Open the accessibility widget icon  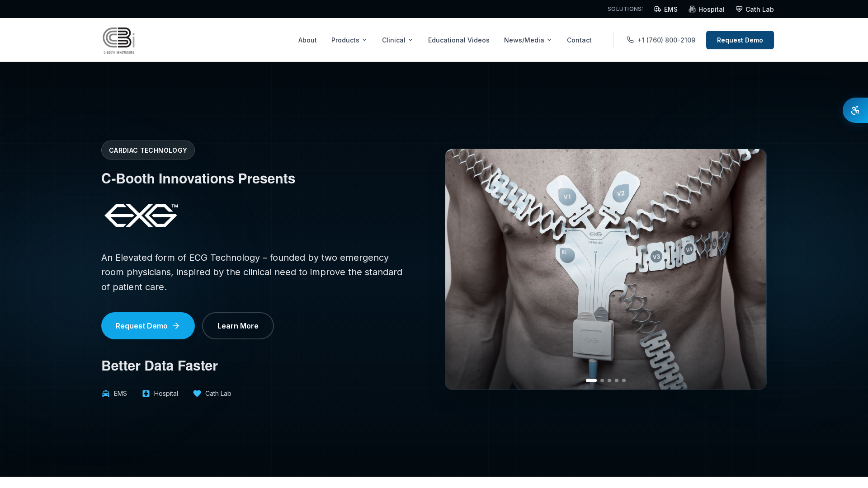pyautogui.click(x=855, y=110)
